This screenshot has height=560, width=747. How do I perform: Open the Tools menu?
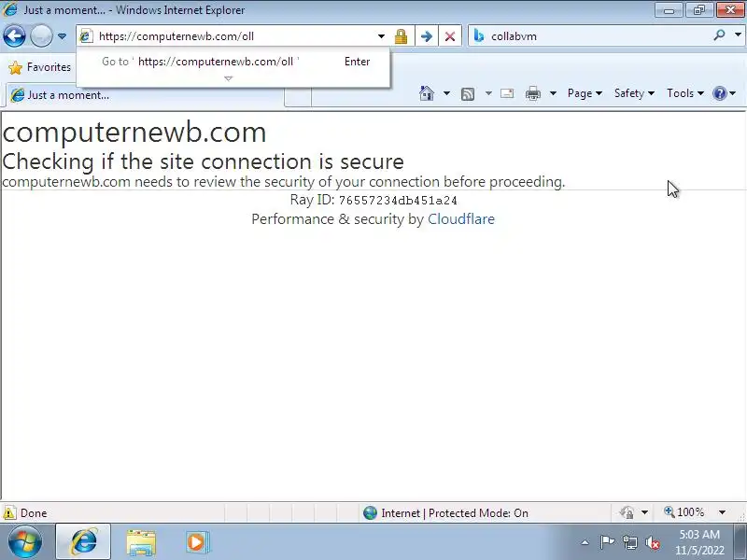click(685, 93)
